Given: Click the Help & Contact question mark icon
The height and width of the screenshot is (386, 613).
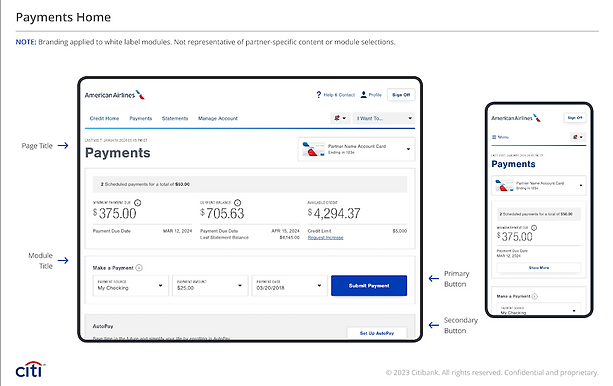Looking at the screenshot, I should click(319, 95).
